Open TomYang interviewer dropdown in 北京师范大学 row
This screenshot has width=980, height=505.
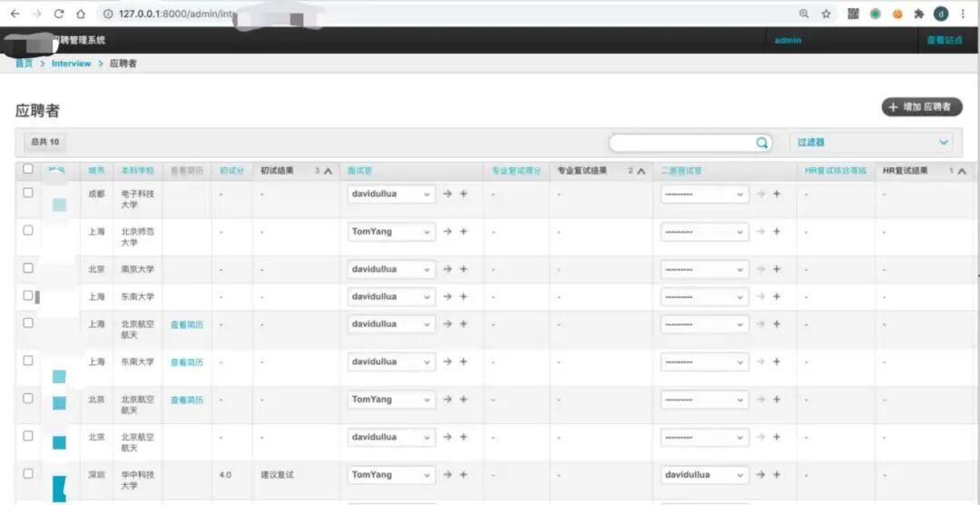pos(391,232)
